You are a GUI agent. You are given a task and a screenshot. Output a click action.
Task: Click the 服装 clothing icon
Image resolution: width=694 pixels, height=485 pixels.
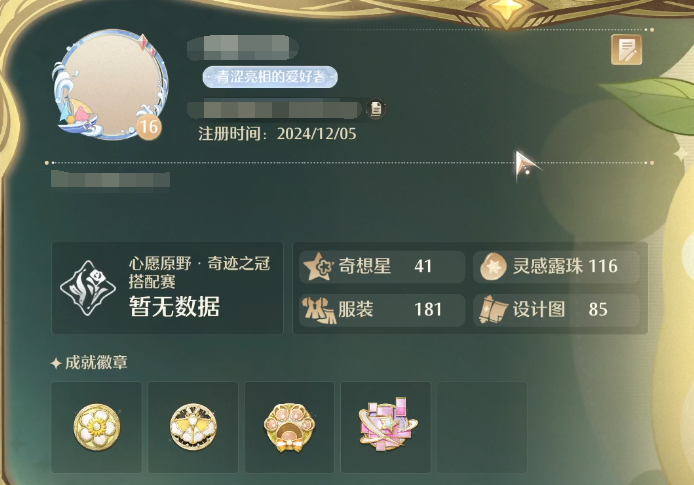pyautogui.click(x=318, y=310)
